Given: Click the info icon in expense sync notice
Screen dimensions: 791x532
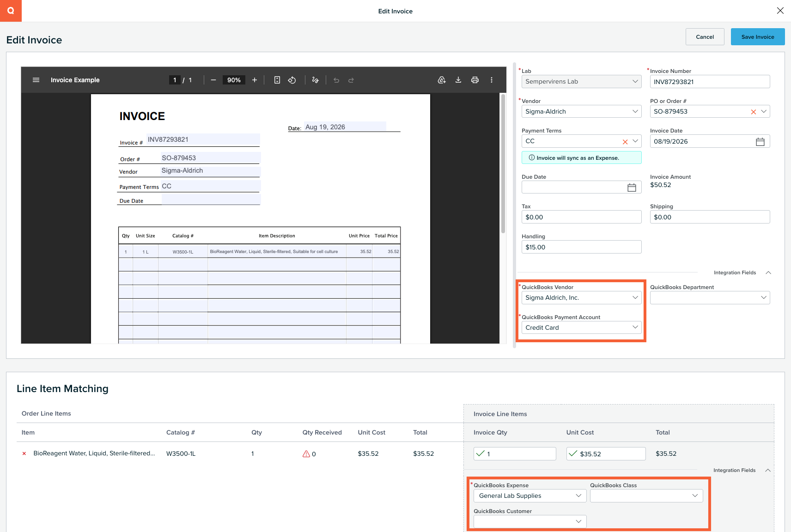Looking at the screenshot, I should (x=532, y=157).
